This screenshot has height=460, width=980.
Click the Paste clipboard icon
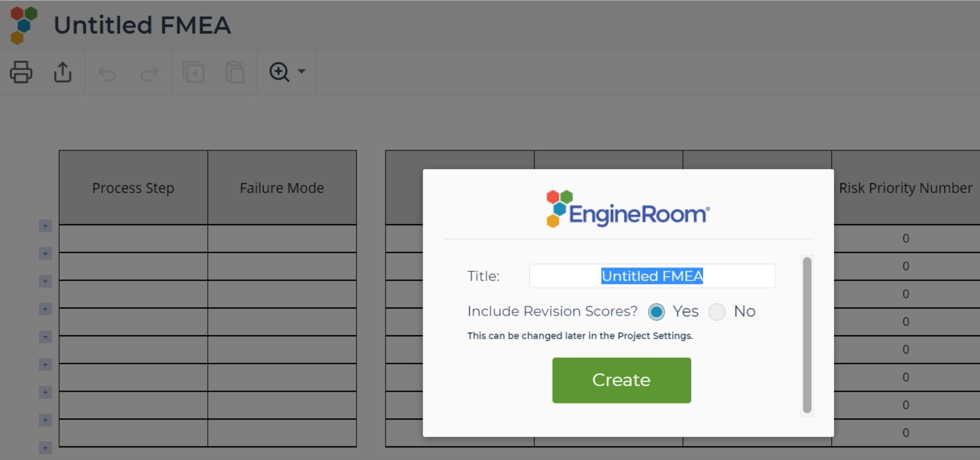[x=235, y=72]
